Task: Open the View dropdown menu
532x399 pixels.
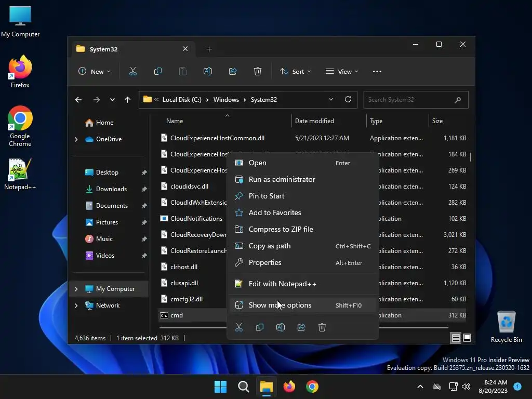Action: click(x=342, y=72)
